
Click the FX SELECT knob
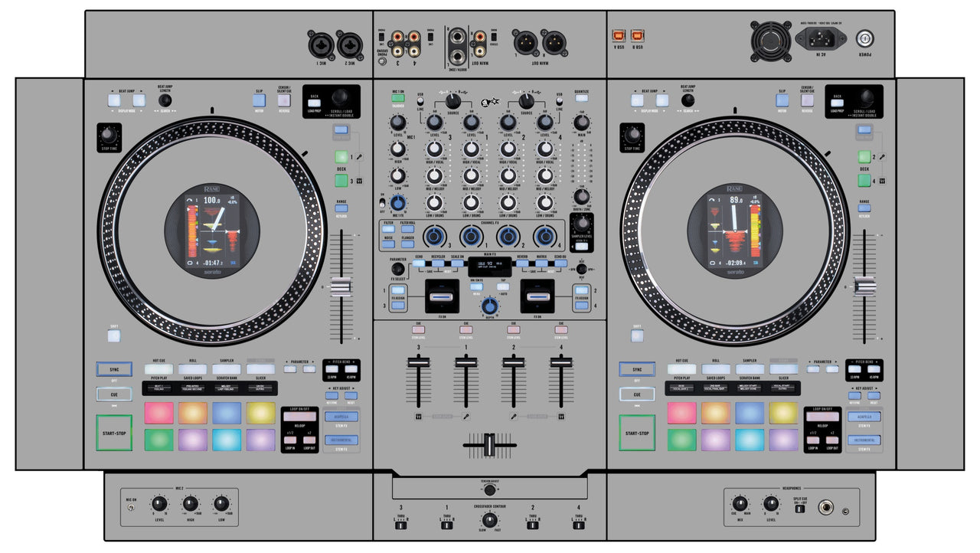coord(397,270)
